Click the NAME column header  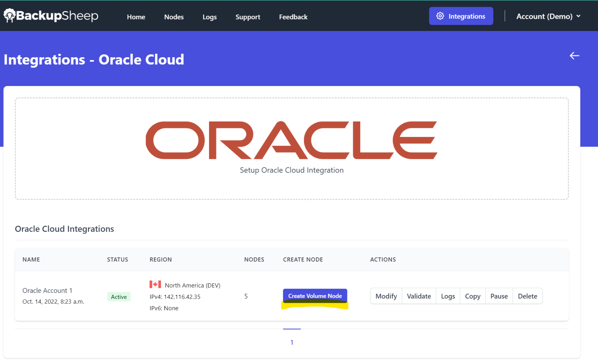point(31,259)
